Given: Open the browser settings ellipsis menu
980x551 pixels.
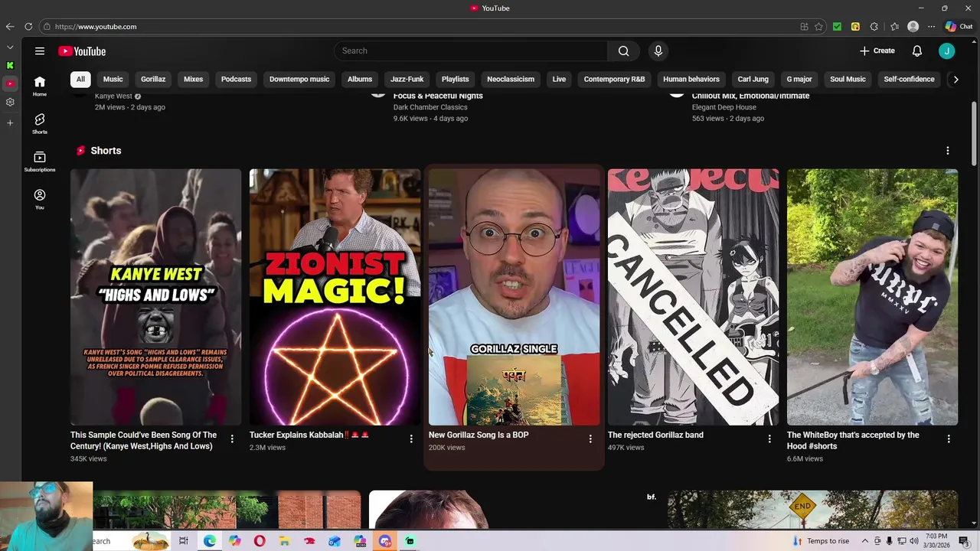Looking at the screenshot, I should (931, 26).
